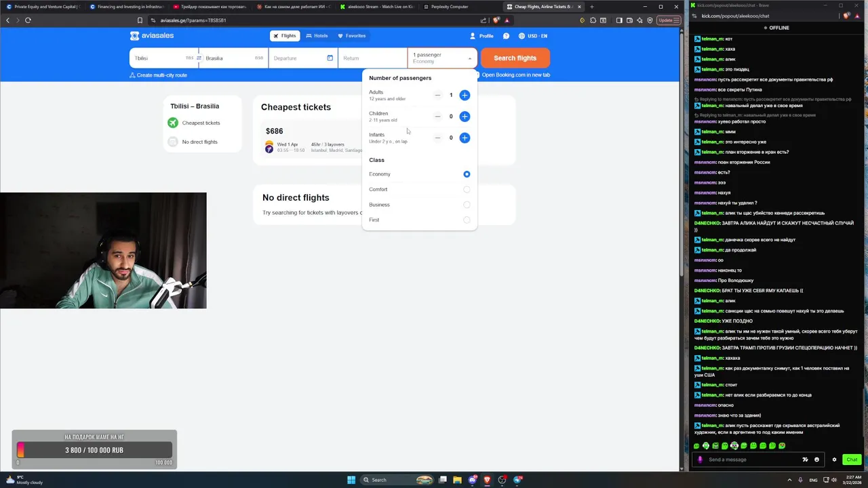This screenshot has width=868, height=488.
Task: Click Create multi-city route link
Action: click(x=158, y=75)
